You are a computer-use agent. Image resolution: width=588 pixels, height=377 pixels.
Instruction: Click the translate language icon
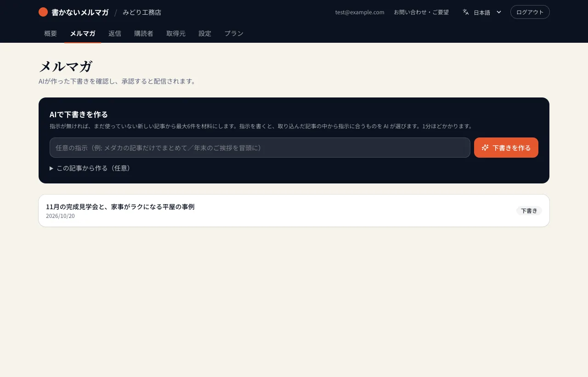pyautogui.click(x=466, y=12)
